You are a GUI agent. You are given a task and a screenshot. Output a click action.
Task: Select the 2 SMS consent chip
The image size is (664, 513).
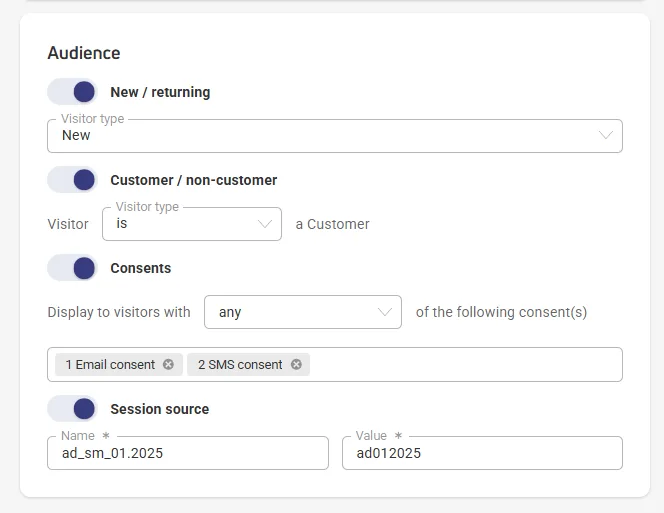point(240,365)
